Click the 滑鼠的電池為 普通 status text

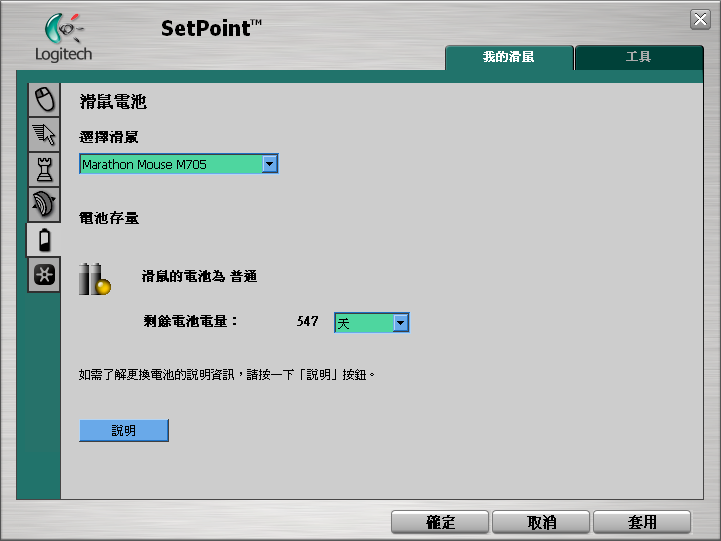pos(199,276)
